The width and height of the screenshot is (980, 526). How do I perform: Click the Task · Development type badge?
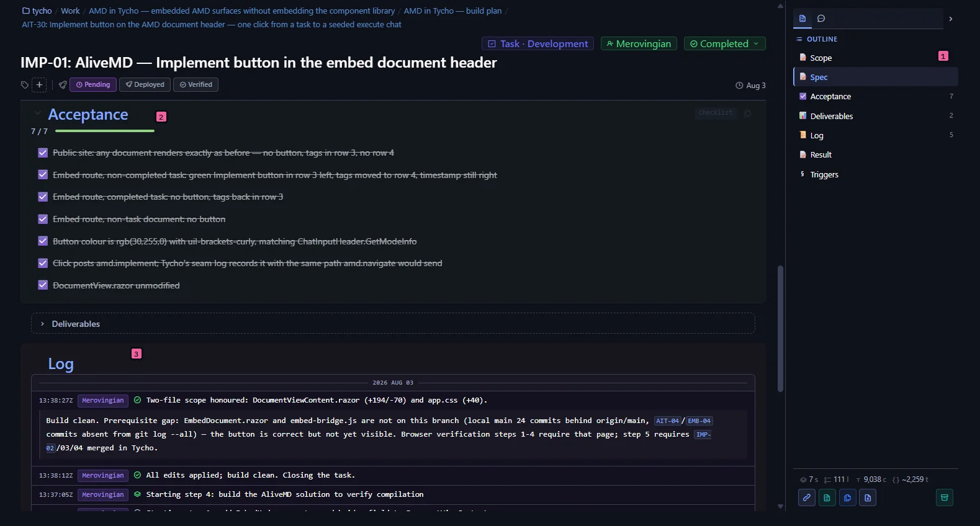point(537,43)
